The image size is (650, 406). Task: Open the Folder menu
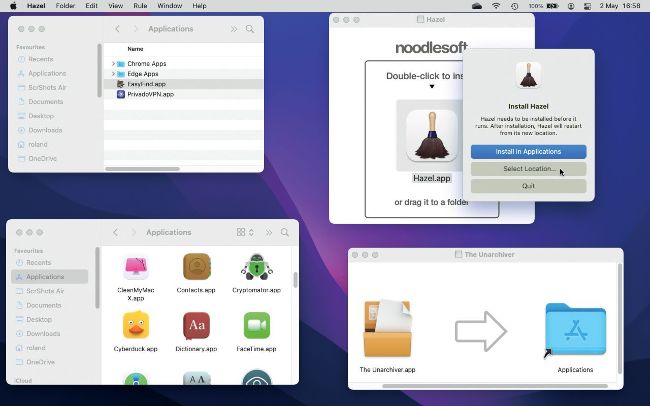(x=65, y=6)
